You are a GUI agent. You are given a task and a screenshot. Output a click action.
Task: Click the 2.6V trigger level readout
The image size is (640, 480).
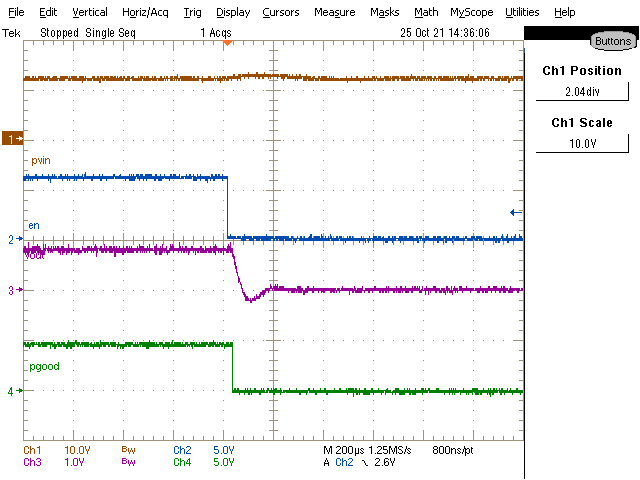point(385,462)
